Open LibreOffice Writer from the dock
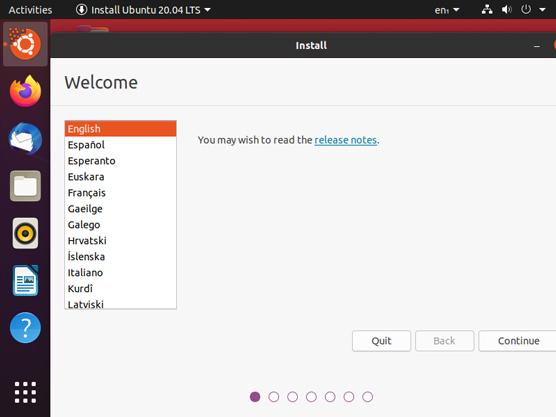Image resolution: width=556 pixels, height=417 pixels. (x=25, y=280)
